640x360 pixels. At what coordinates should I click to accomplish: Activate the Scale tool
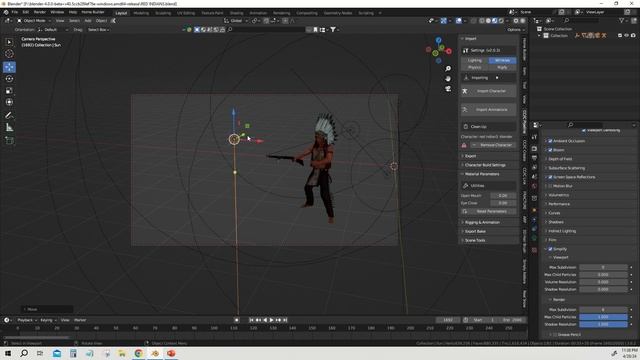coord(9,91)
